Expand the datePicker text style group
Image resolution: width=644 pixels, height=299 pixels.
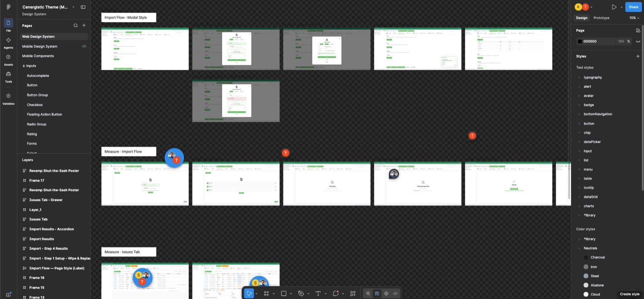(x=579, y=142)
